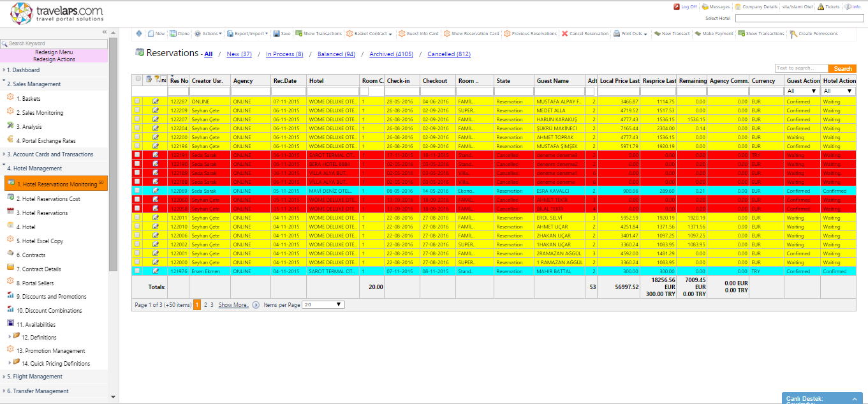Switch to Balanced (94) tab
This screenshot has height=404, width=868.
coord(336,54)
